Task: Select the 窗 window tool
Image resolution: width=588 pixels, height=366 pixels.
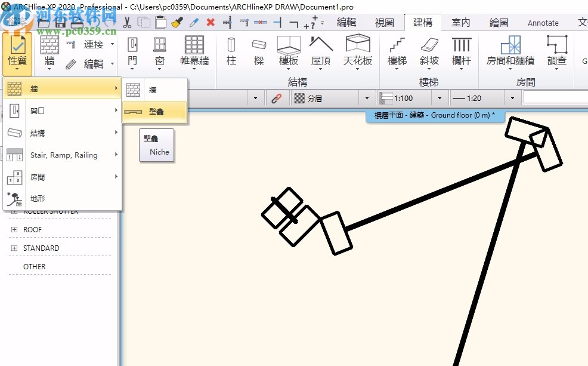Action: point(160,53)
